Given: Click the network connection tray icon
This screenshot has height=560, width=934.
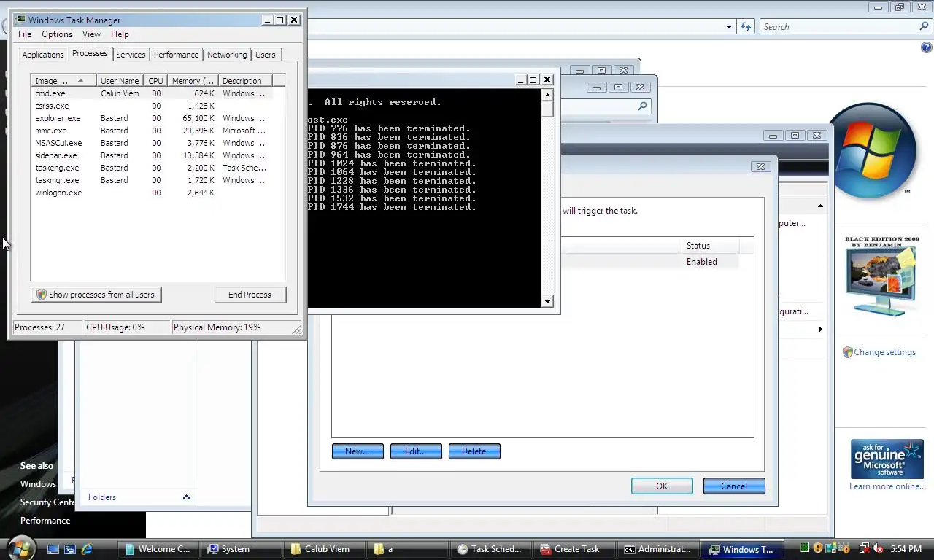Looking at the screenshot, I should click(864, 548).
